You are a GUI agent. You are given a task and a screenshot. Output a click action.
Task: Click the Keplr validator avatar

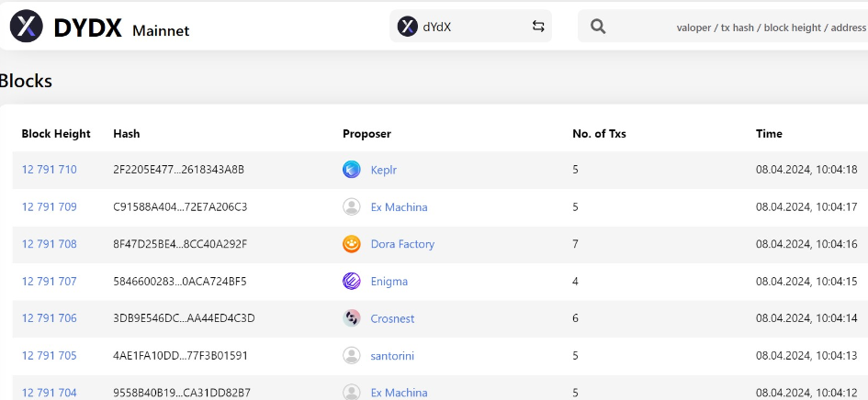(352, 170)
